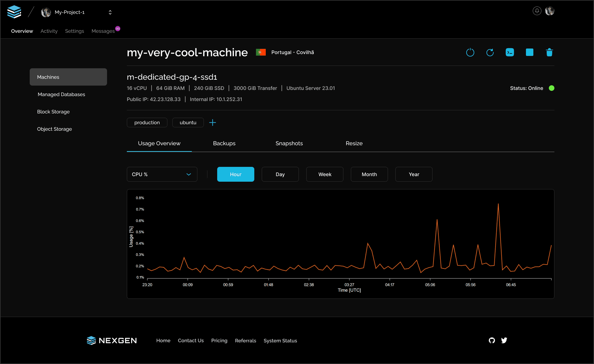This screenshot has width=594, height=364.
Task: Click the Referrals footer link
Action: 245,340
